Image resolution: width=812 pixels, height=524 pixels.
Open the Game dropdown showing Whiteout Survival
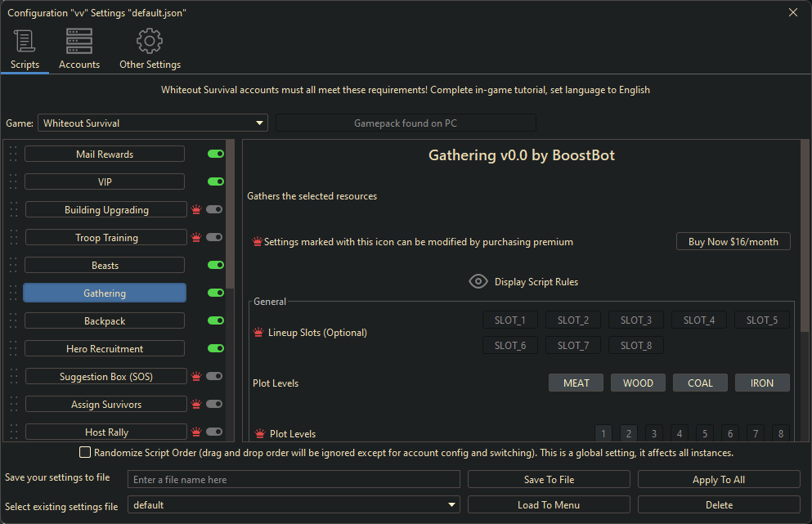coord(153,123)
